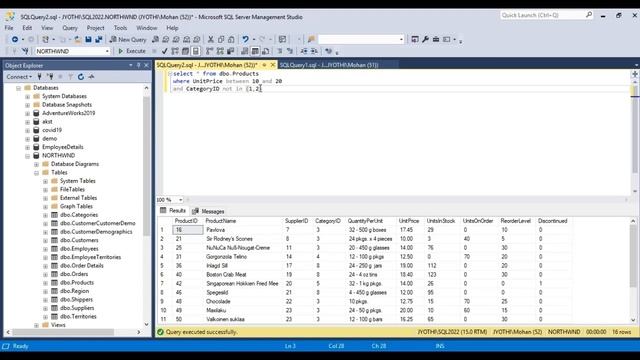Toggle Results to Text icon
Viewport: 640px width, 360px height.
[x=244, y=51]
